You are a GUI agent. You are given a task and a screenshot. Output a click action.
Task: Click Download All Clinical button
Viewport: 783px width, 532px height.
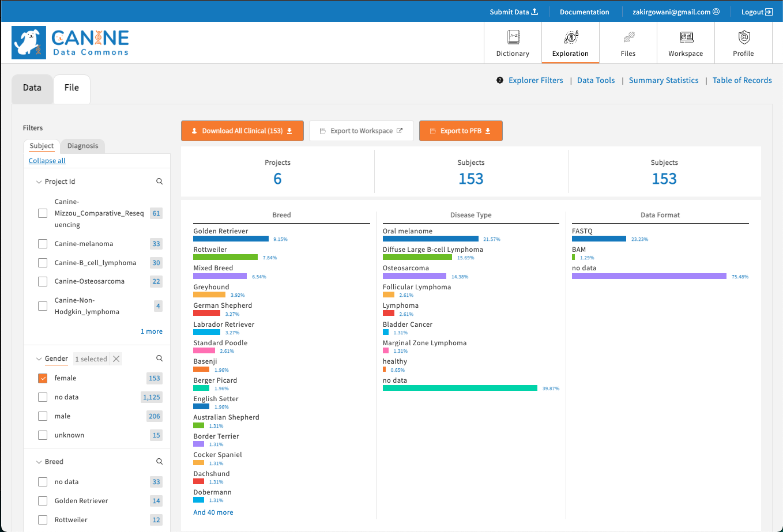point(242,131)
